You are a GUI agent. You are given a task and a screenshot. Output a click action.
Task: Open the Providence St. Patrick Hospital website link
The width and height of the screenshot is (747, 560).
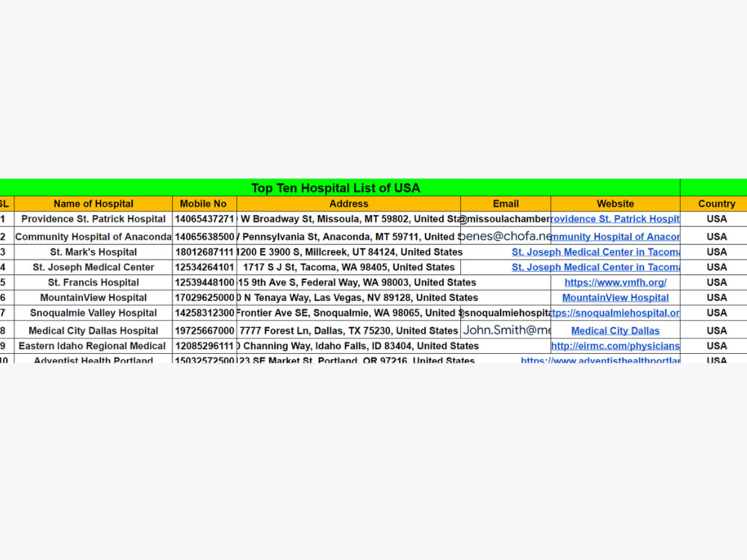click(x=615, y=219)
